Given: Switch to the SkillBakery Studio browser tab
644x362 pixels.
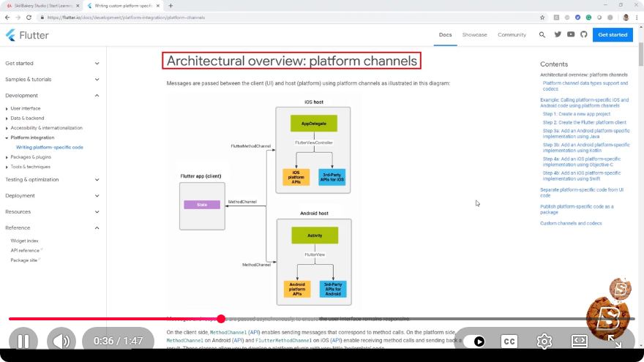Looking at the screenshot, I should (41, 6).
